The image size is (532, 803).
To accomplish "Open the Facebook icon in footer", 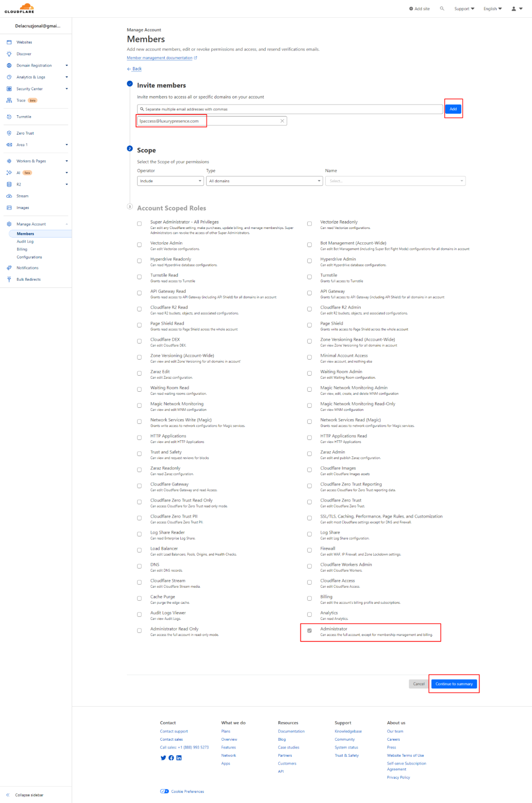I will coord(171,758).
